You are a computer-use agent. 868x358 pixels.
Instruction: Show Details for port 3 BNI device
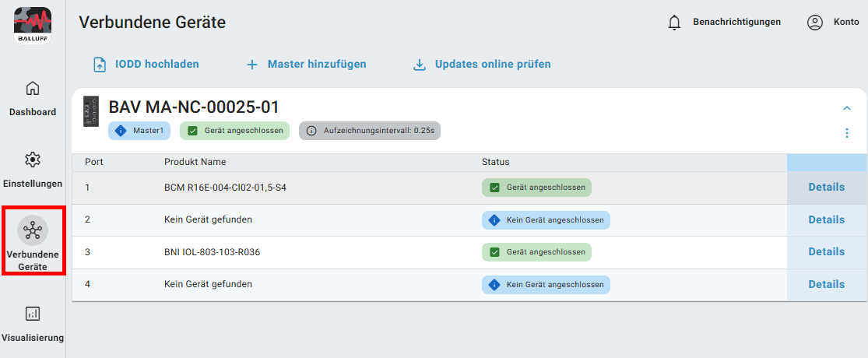tap(826, 252)
